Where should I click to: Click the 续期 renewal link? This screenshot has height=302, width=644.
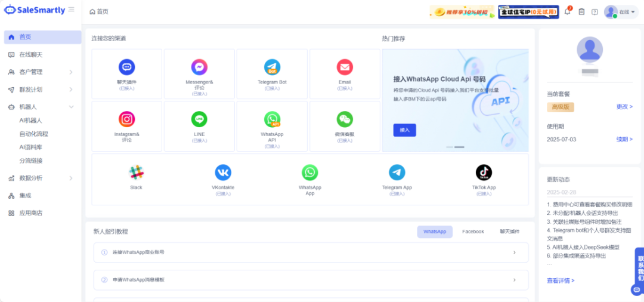click(624, 139)
